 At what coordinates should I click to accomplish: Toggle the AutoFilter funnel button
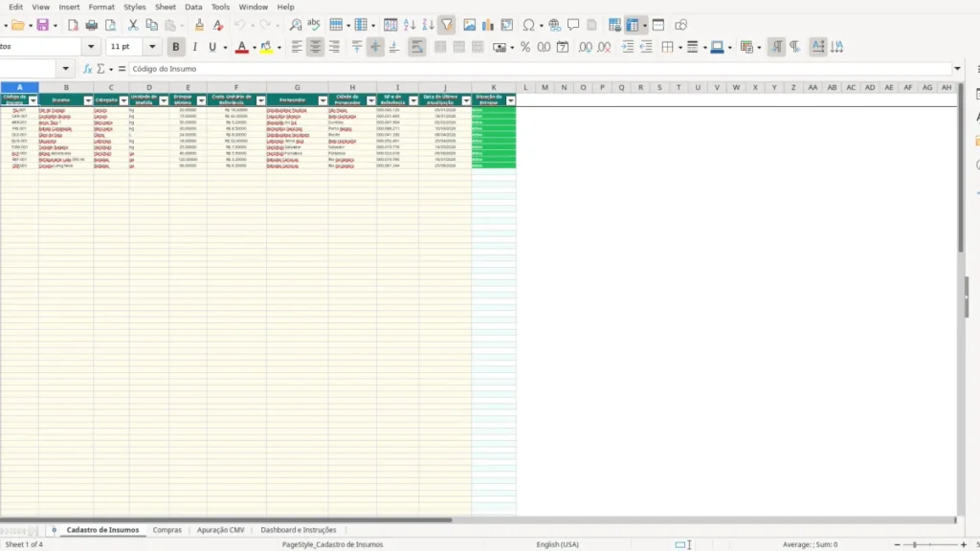(447, 25)
